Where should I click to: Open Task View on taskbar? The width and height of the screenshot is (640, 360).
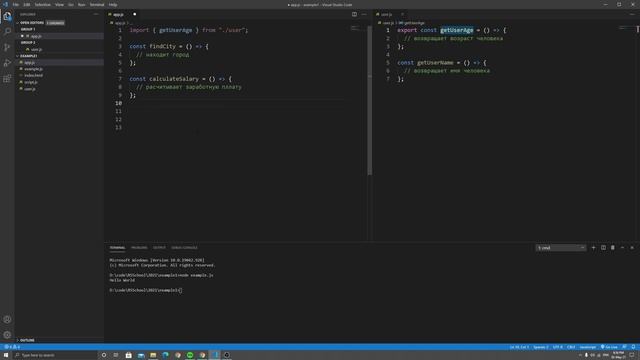(x=116, y=355)
